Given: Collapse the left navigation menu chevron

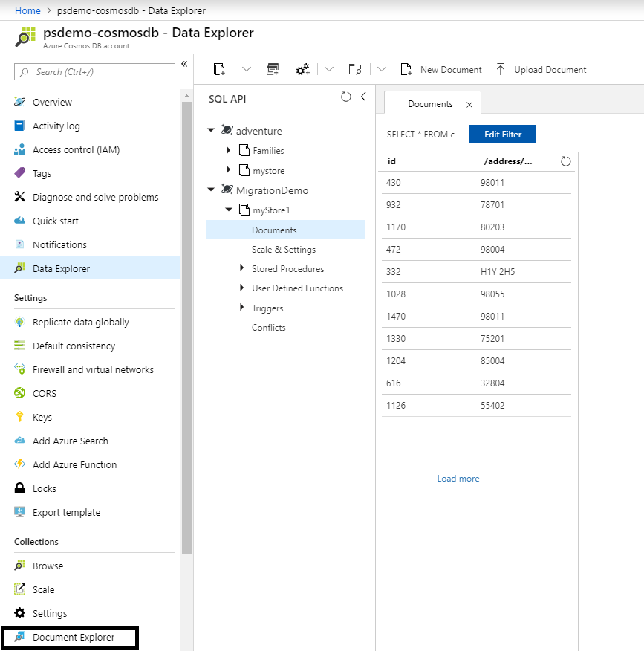Looking at the screenshot, I should coord(185,64).
